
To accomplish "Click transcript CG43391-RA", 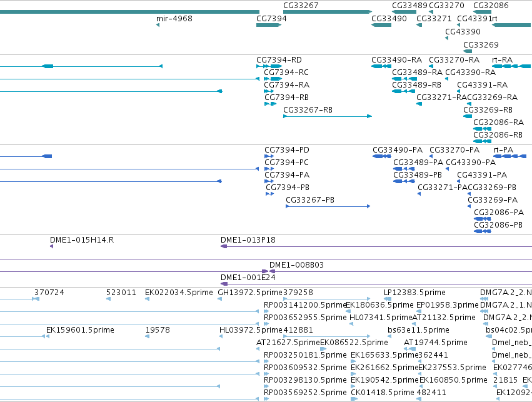I will (482, 85).
